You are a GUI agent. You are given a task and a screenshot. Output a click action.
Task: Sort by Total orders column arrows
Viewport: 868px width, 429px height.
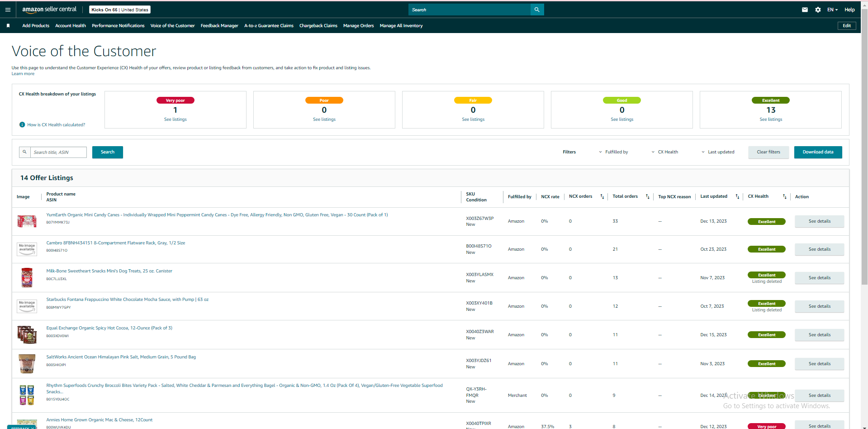pyautogui.click(x=647, y=196)
